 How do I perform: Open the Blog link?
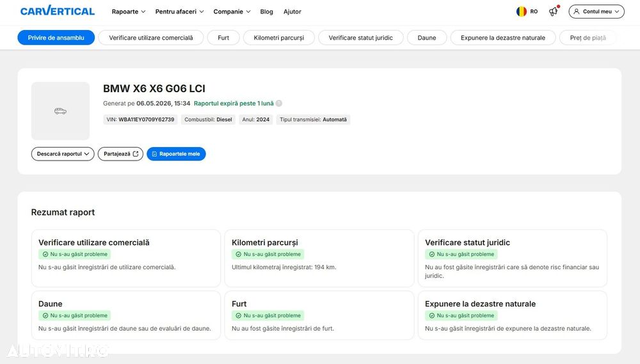point(266,12)
